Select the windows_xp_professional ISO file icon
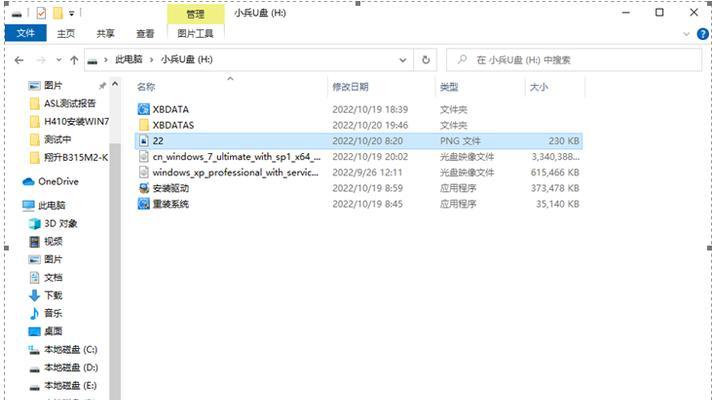The width and height of the screenshot is (712, 400). (143, 172)
